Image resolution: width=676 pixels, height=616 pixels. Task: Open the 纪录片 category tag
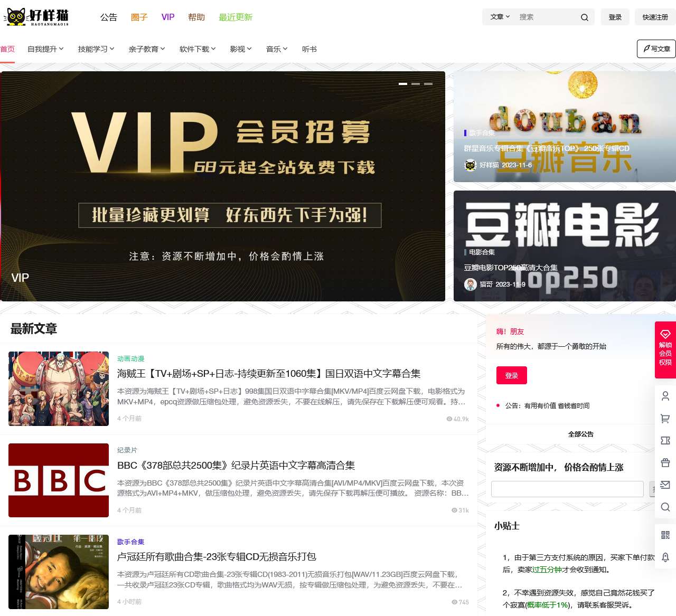pos(127,450)
